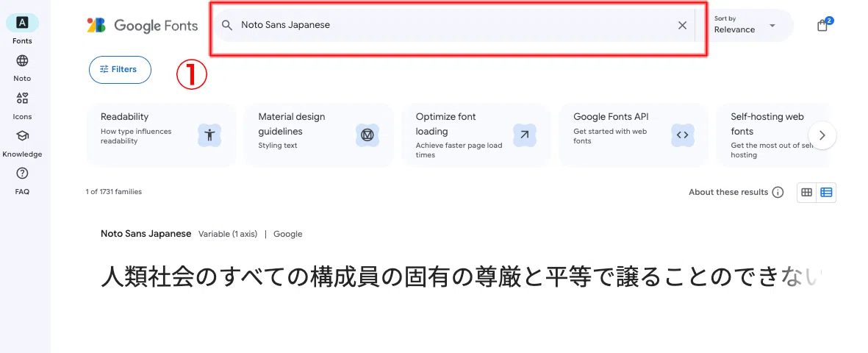868x353 pixels.
Task: Open Optimize font loading card
Action: click(x=476, y=135)
